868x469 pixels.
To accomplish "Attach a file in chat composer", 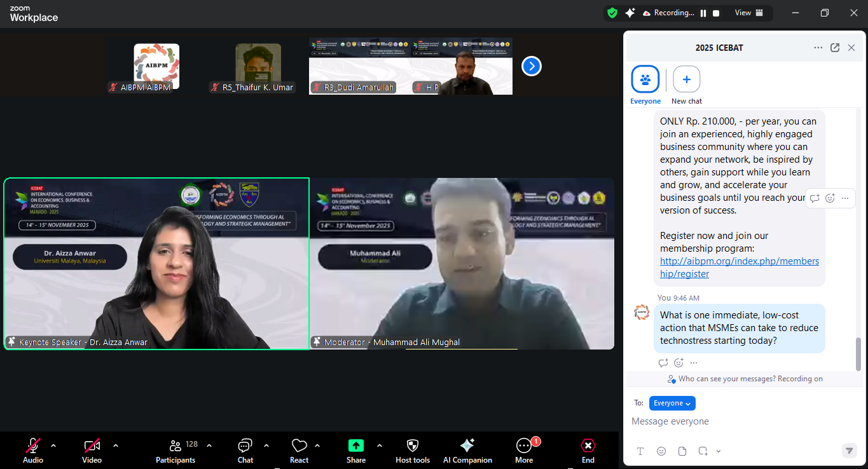I will point(682,451).
